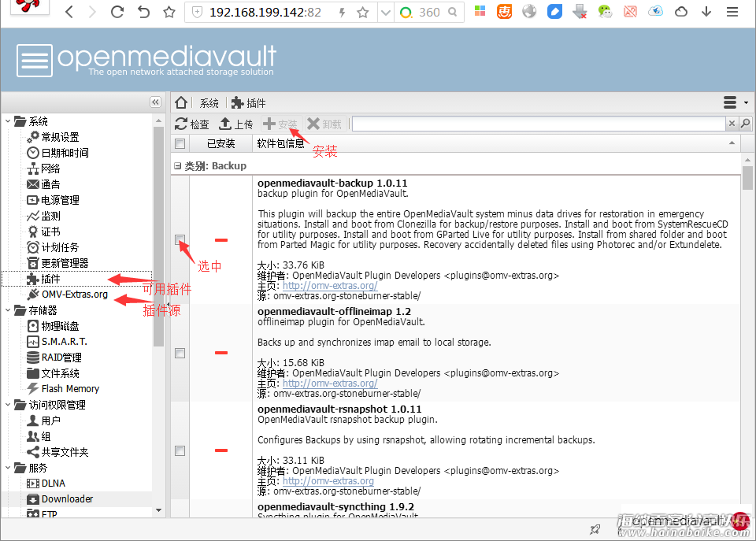The height and width of the screenshot is (541, 756).
Task: Toggle the select-all checkbox in grid header
Action: pos(180,143)
